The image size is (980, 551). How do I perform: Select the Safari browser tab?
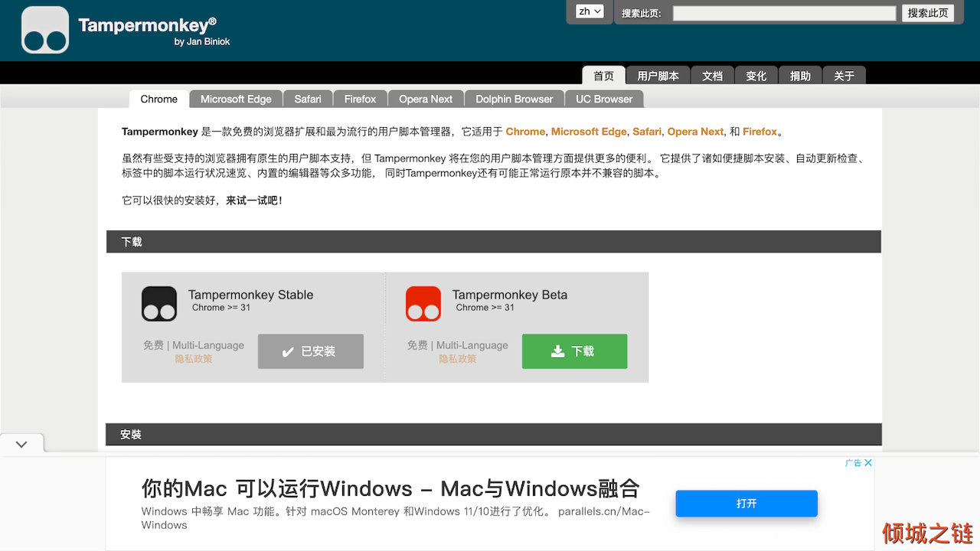pos(308,99)
